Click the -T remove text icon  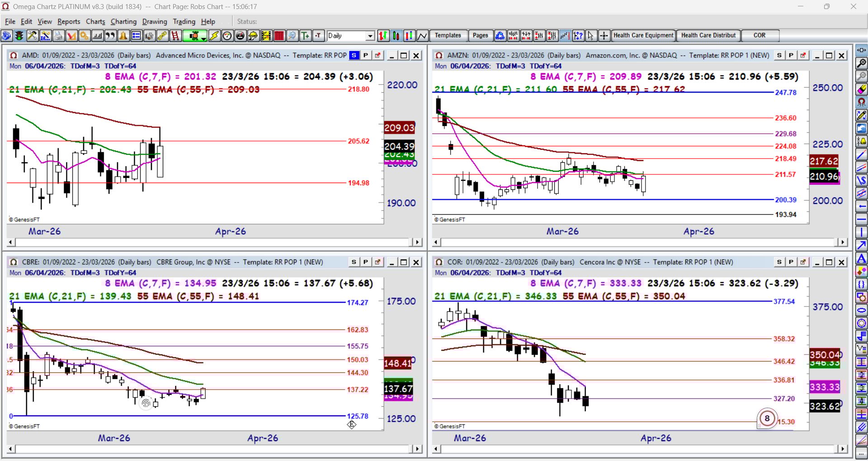318,36
